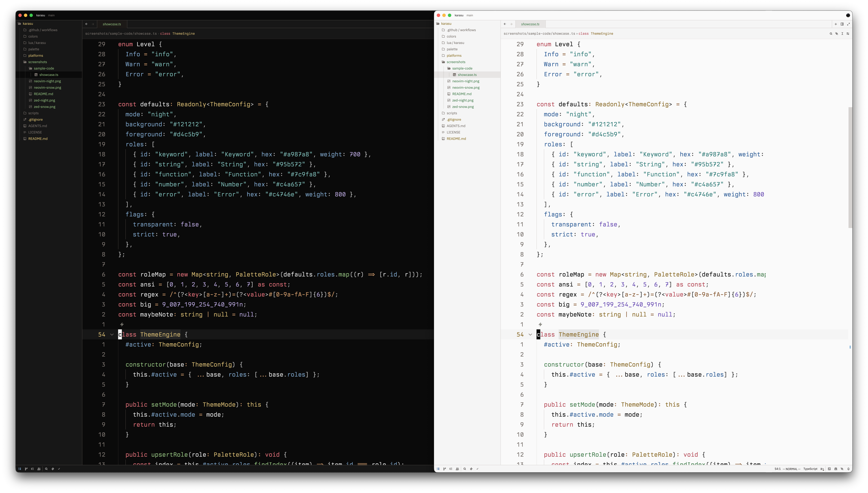
Task: Open notifications bell in light window status bar
Action: click(x=849, y=469)
